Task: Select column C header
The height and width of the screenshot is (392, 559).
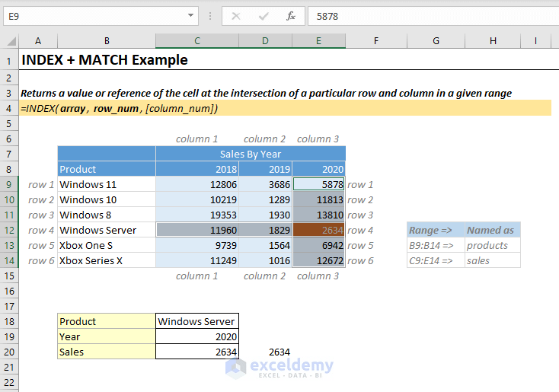Action: (x=197, y=41)
